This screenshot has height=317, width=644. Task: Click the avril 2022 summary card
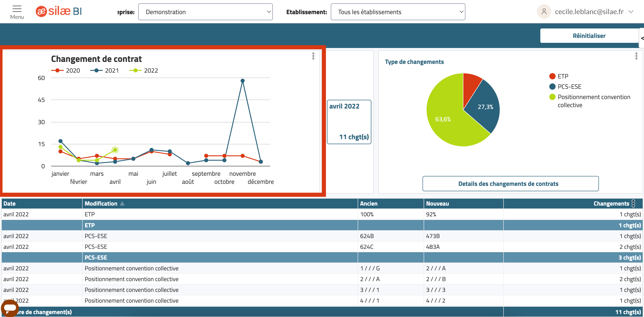349,122
